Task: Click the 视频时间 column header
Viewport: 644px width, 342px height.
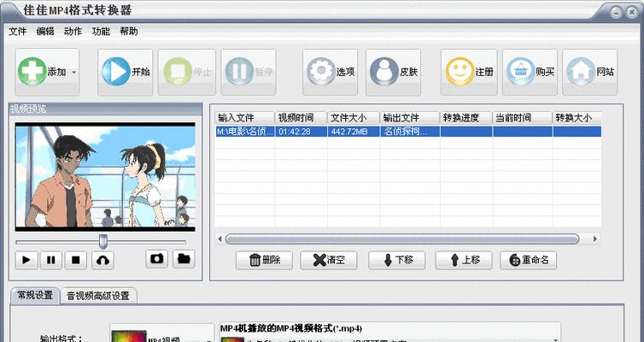Action: (x=301, y=118)
